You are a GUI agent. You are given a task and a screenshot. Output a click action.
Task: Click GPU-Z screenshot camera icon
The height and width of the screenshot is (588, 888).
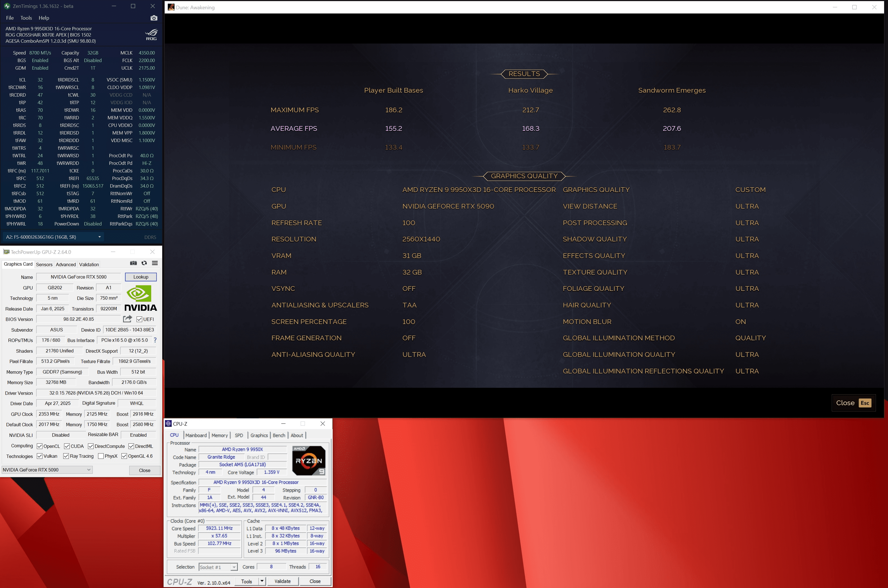(x=133, y=263)
